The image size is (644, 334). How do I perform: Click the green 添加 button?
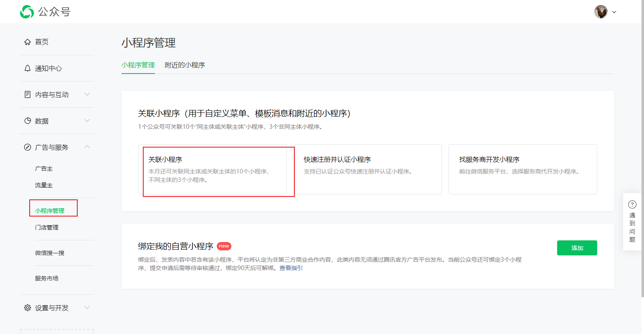[577, 247]
